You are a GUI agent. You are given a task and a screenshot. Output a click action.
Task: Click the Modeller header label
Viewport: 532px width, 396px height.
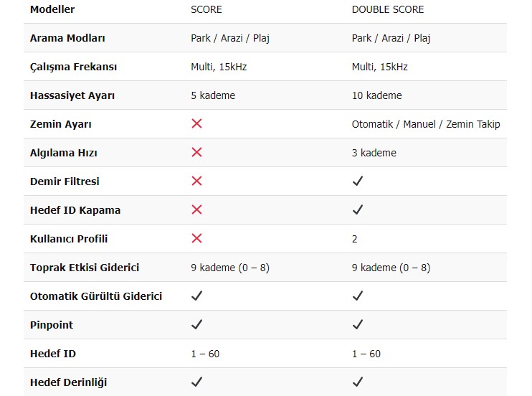(x=52, y=9)
